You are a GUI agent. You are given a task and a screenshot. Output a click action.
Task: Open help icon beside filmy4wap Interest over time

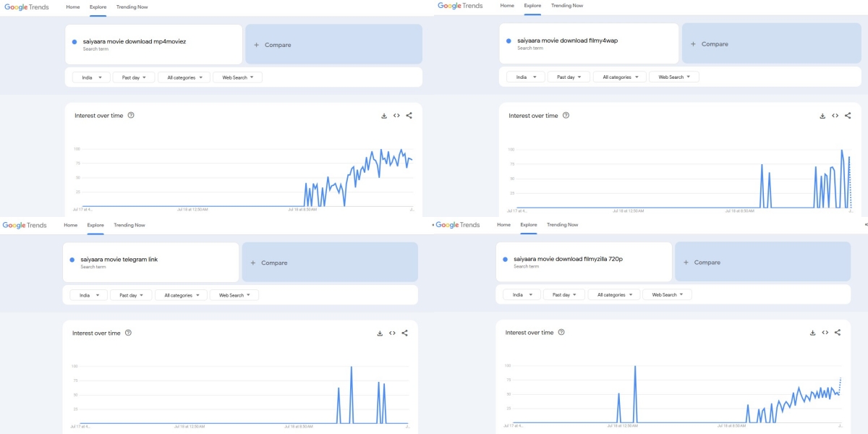click(566, 116)
